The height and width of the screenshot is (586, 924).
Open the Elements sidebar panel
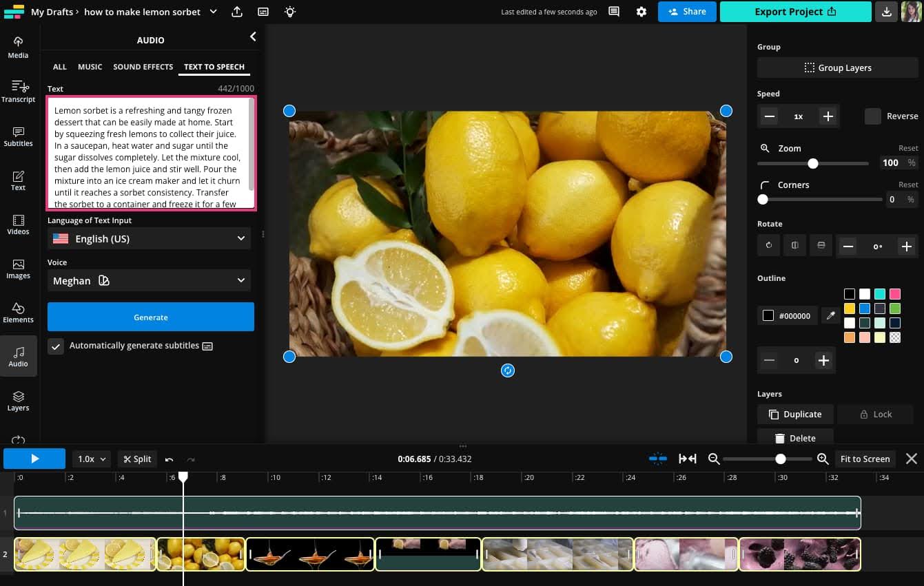18,313
